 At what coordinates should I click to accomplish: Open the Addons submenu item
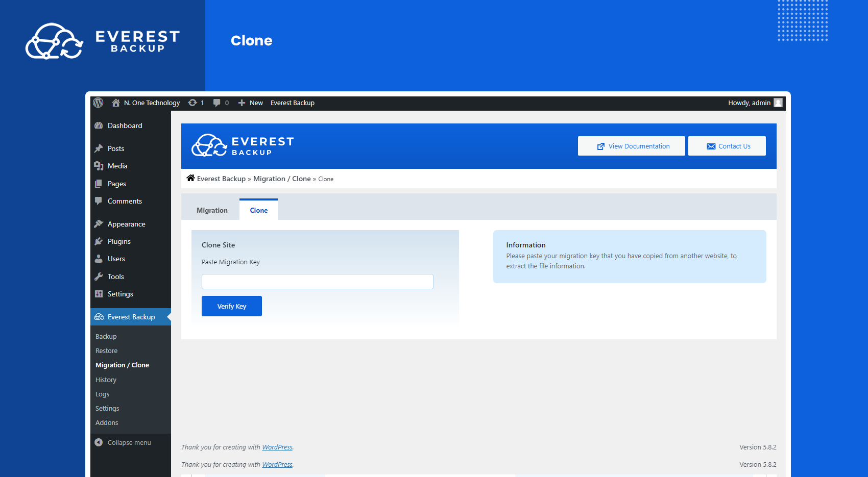[x=107, y=422]
